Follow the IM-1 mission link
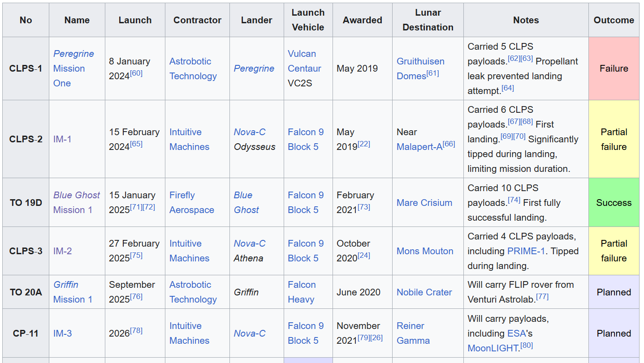644x363 pixels. [x=62, y=139]
